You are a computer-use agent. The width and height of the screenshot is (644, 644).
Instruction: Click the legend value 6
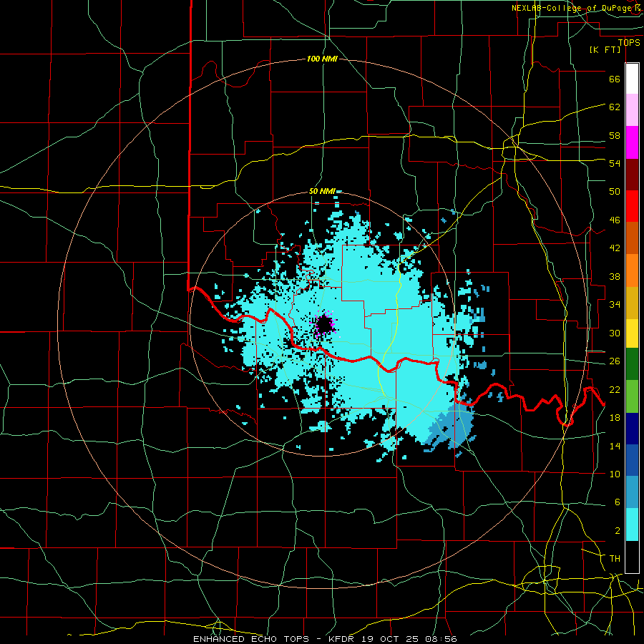tap(617, 502)
